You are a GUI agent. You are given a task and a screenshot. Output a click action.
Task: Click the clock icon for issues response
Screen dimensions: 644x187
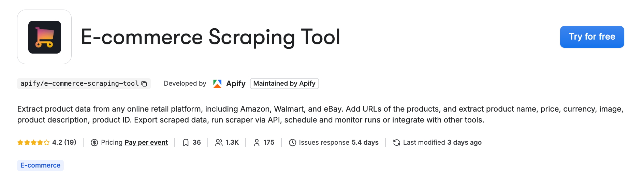click(292, 143)
